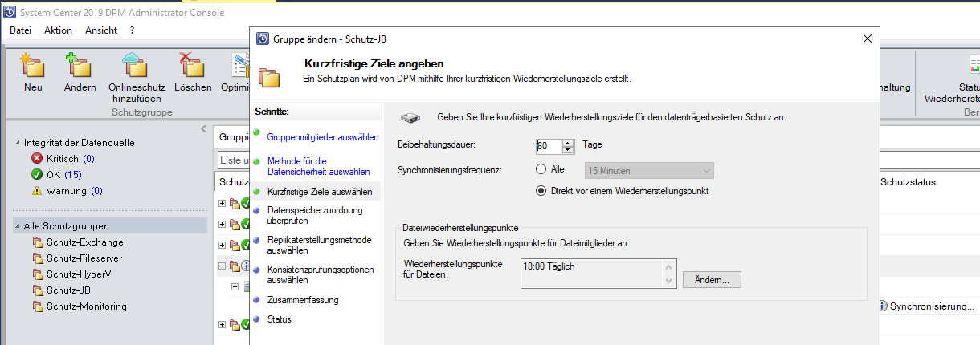980x345 pixels.
Task: Go to the Gruppenmitglieder auswählen step
Action: point(323,137)
